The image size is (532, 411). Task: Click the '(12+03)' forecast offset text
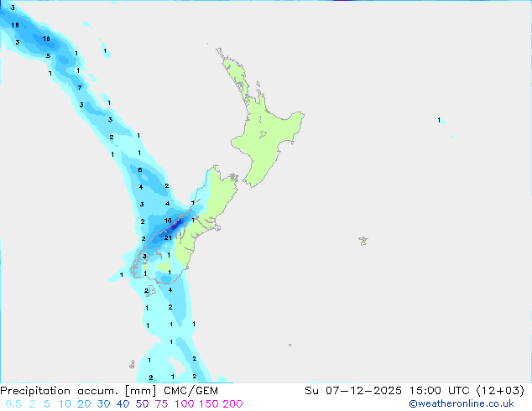[x=500, y=391]
